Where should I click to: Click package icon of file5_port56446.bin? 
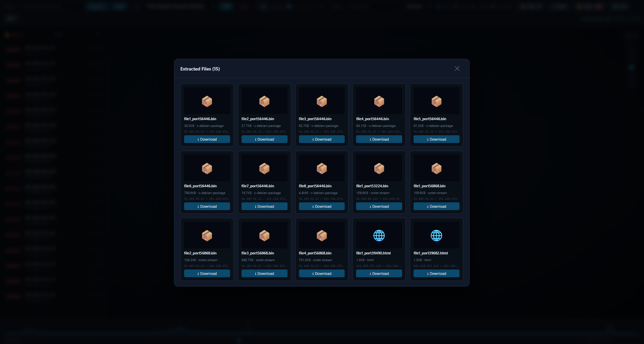tap(436, 101)
